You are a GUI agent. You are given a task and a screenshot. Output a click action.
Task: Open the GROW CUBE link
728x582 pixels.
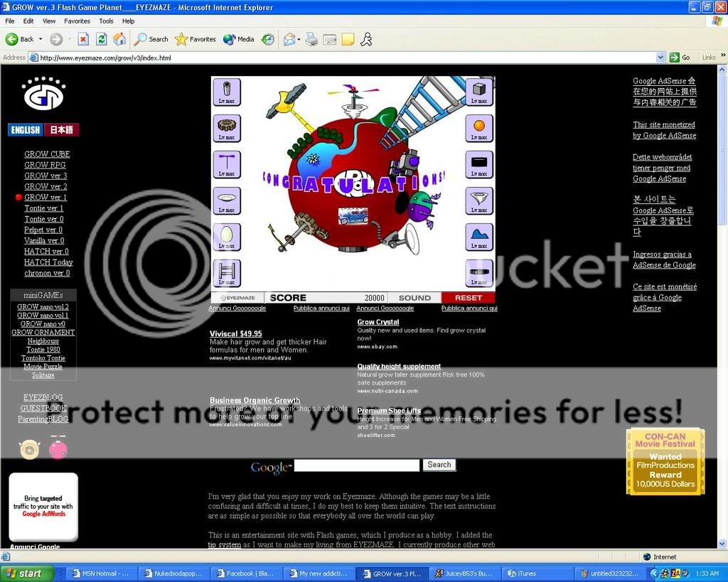tap(47, 154)
